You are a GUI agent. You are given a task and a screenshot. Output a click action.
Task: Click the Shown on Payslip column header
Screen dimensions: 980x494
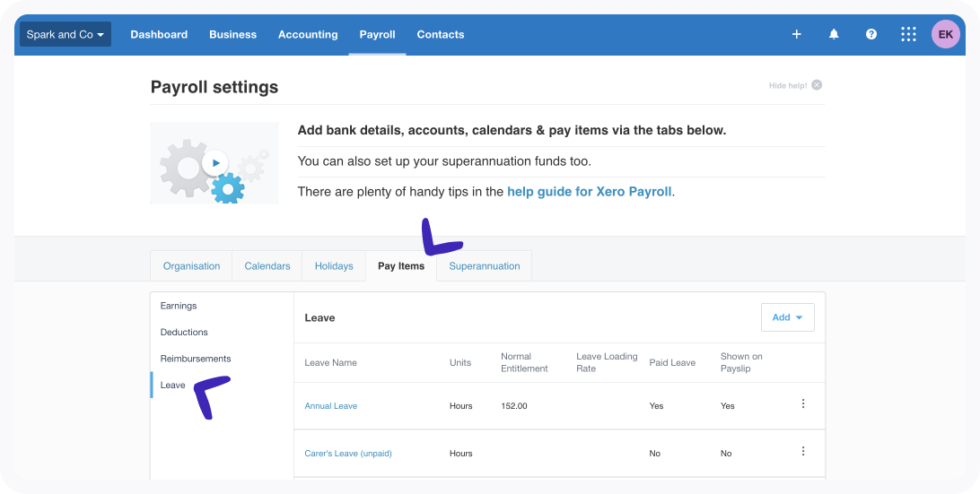click(741, 362)
